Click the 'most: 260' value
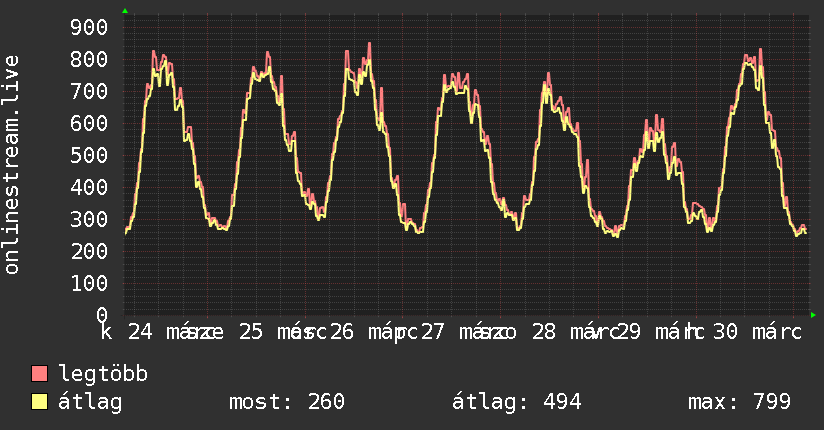This screenshot has width=824, height=430. (287, 402)
